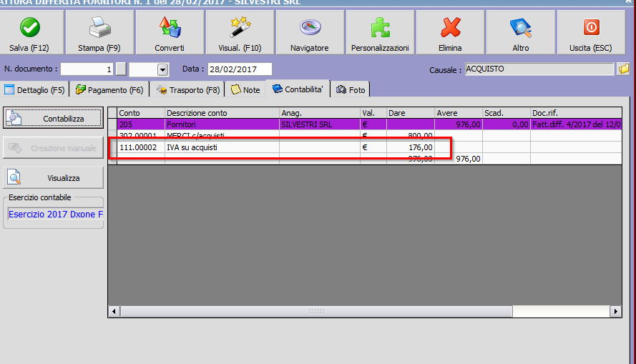The height and width of the screenshot is (364, 636).
Task: Select the IVA su acquisti cell
Action: pyautogui.click(x=222, y=147)
